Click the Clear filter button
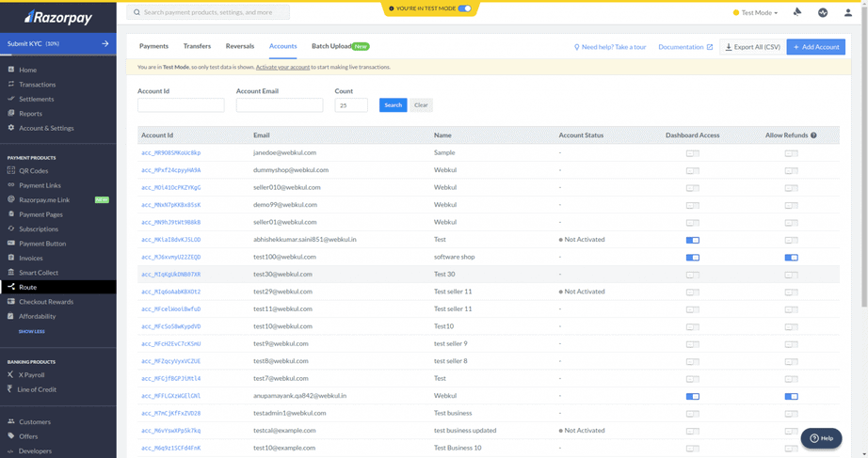Screen dimensions: 868x458 click(x=421, y=105)
